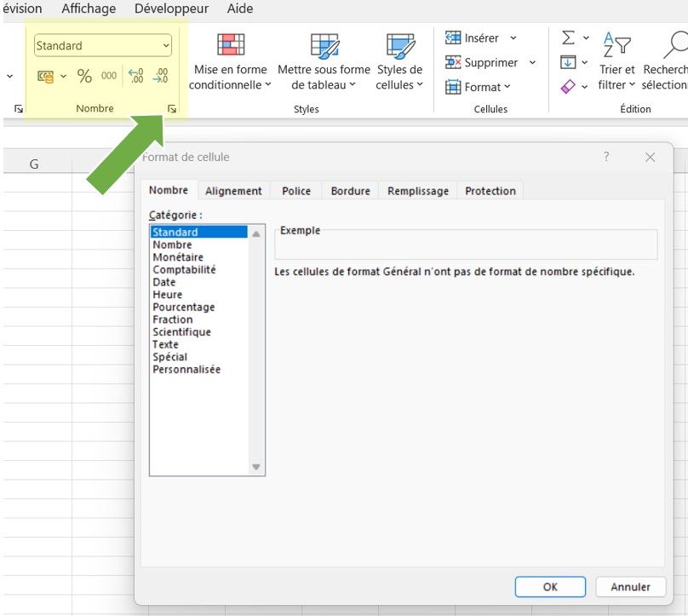Open the Nombre group dialog launcher
This screenshot has height=616, width=688.
pyautogui.click(x=172, y=109)
